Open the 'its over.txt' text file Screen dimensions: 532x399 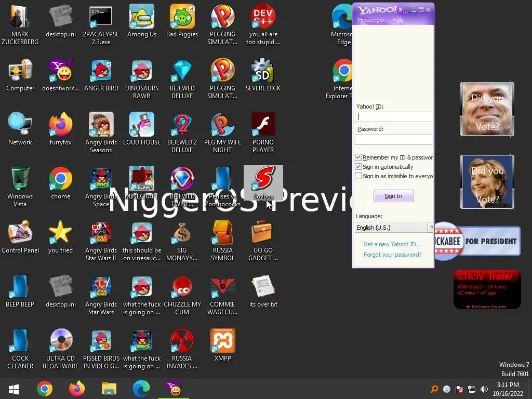[263, 291]
